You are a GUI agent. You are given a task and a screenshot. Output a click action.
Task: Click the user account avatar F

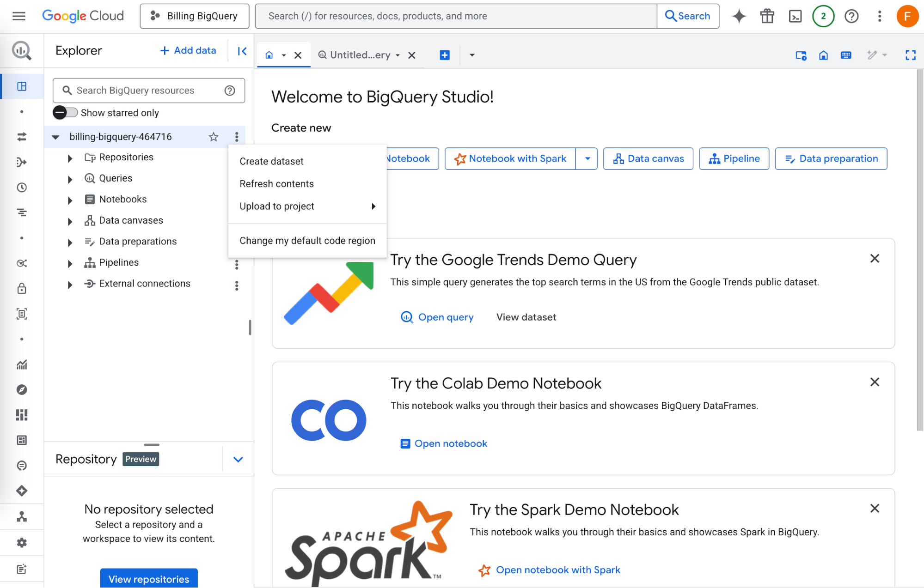[907, 16]
